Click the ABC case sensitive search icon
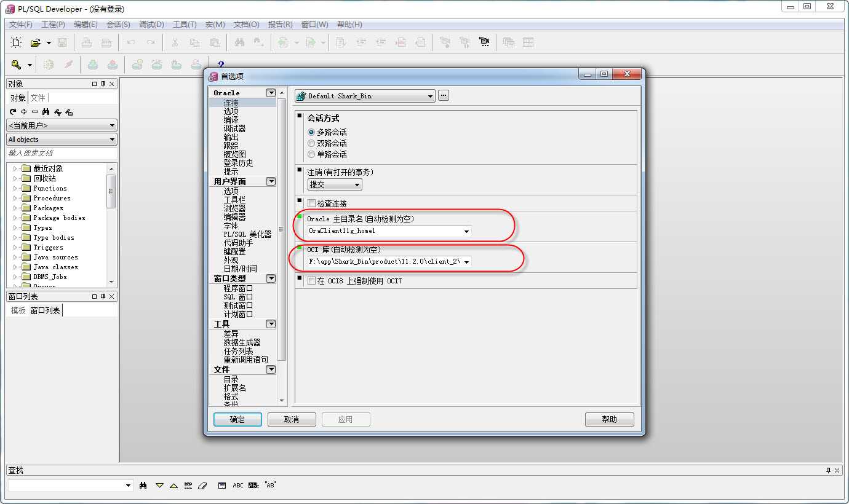 (x=238, y=486)
